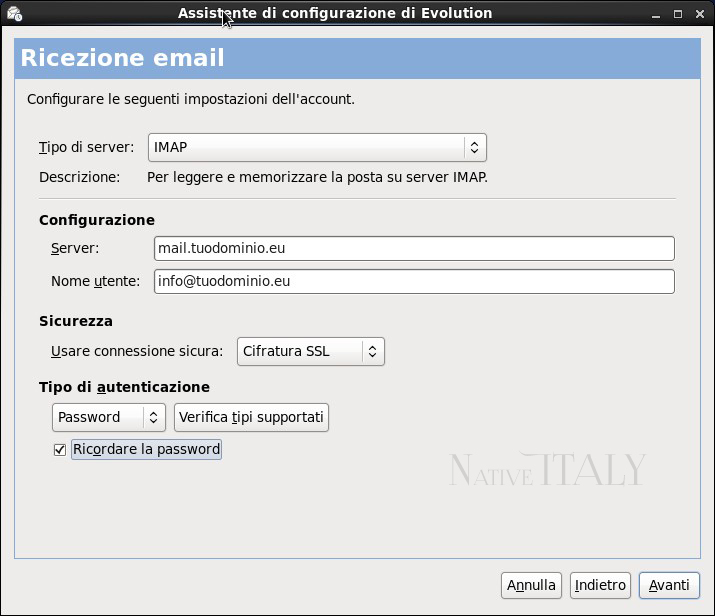Click the Nome utente input field
This screenshot has height=616, width=715.
[x=414, y=281]
